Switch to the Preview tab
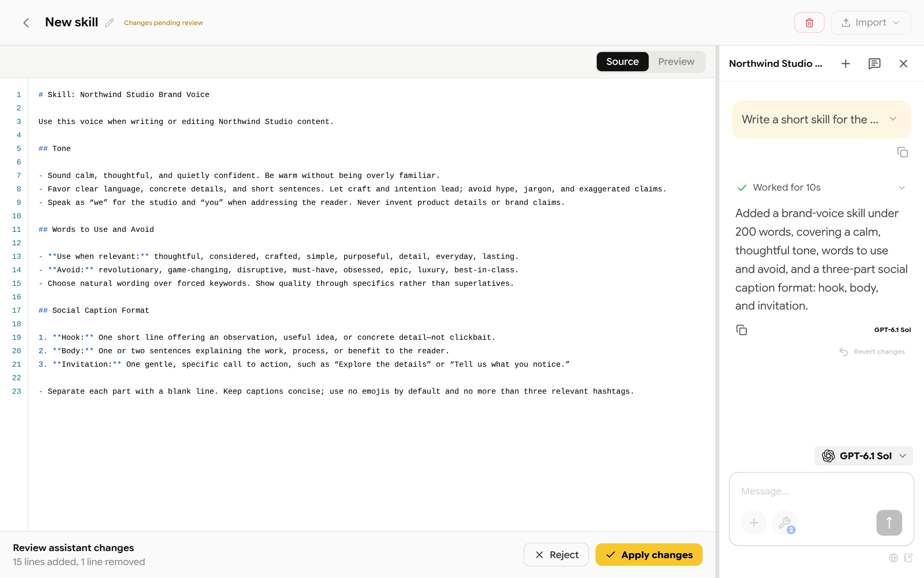Screen dimensions: 924x578 pos(676,62)
